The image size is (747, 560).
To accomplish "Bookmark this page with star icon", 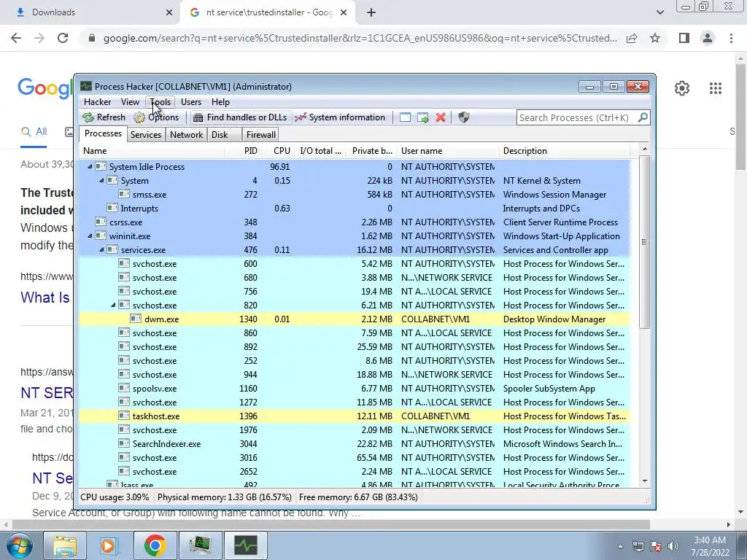I will click(x=655, y=38).
